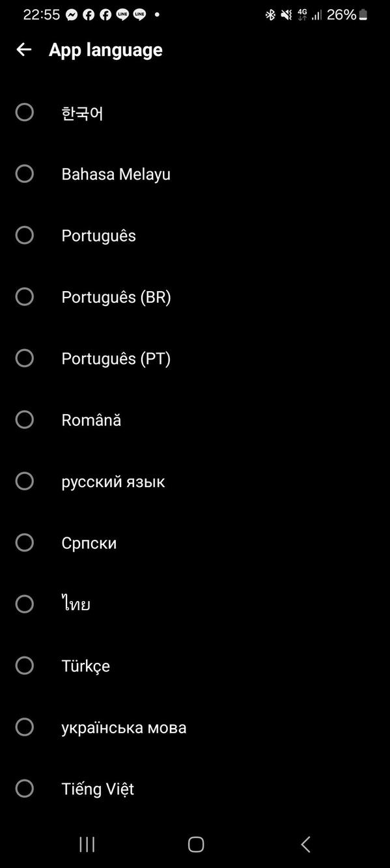
Task: Tap the battery level icon
Action: [x=361, y=14]
